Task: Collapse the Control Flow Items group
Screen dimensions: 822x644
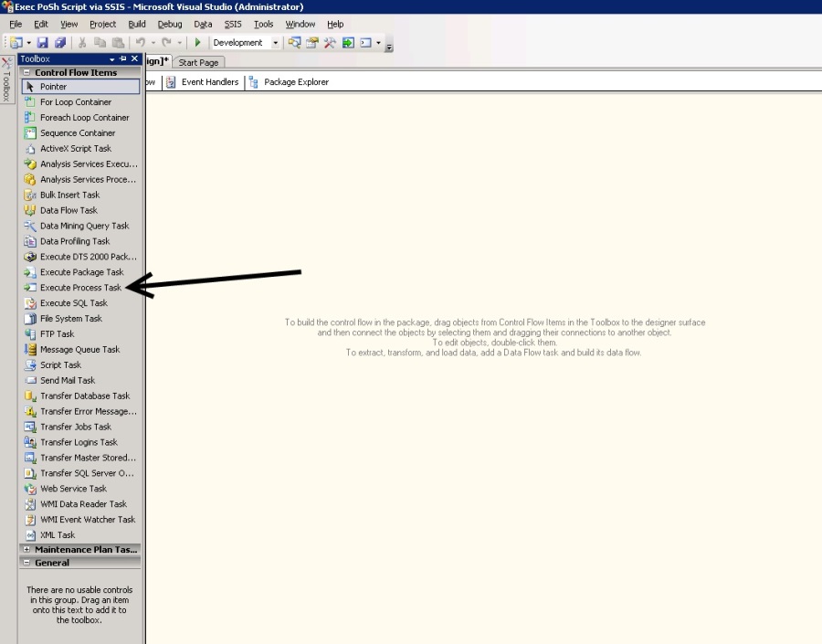Action: point(26,72)
